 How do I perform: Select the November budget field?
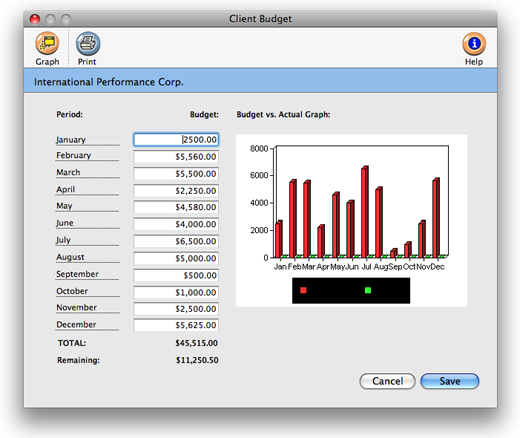pos(176,309)
